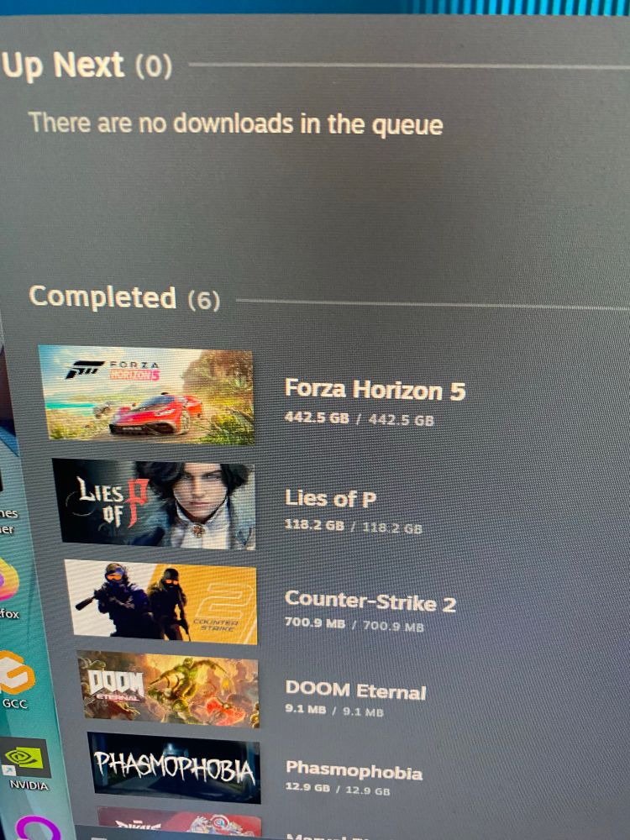Select the Counter-Strike 2 title text
Screen dimensions: 630x840
coord(370,601)
